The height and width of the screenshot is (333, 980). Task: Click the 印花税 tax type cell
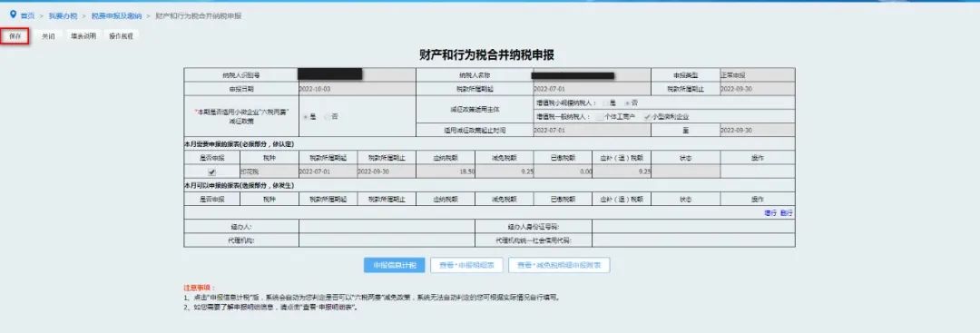269,171
